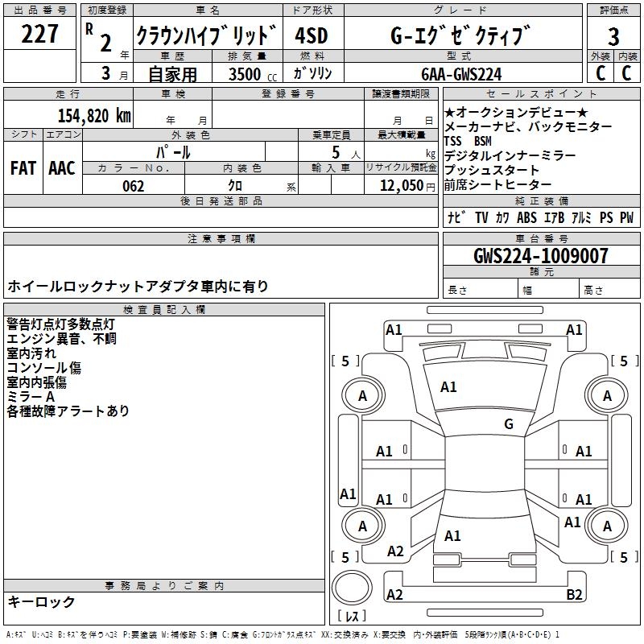Click the ホイールロックナットアダプタ車内に有り note
The height and width of the screenshot is (644, 644).
138,286
